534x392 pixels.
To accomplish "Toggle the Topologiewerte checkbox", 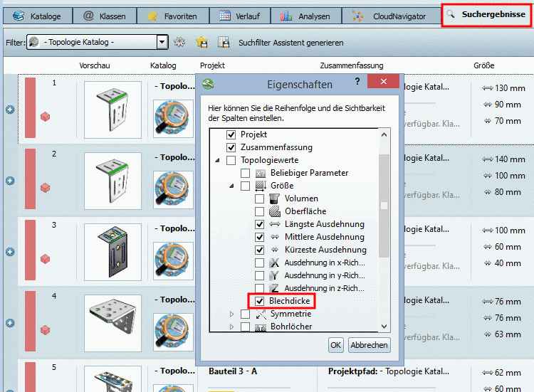I will [x=231, y=160].
